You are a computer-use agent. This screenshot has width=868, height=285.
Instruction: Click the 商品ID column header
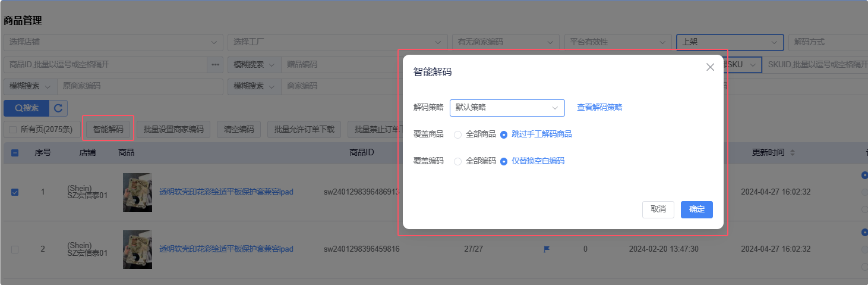[x=361, y=153]
